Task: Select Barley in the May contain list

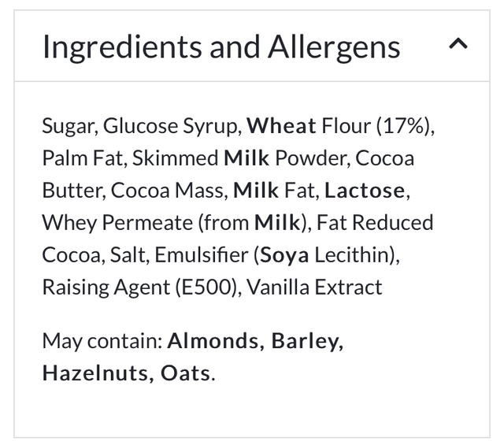Action: 306,341
